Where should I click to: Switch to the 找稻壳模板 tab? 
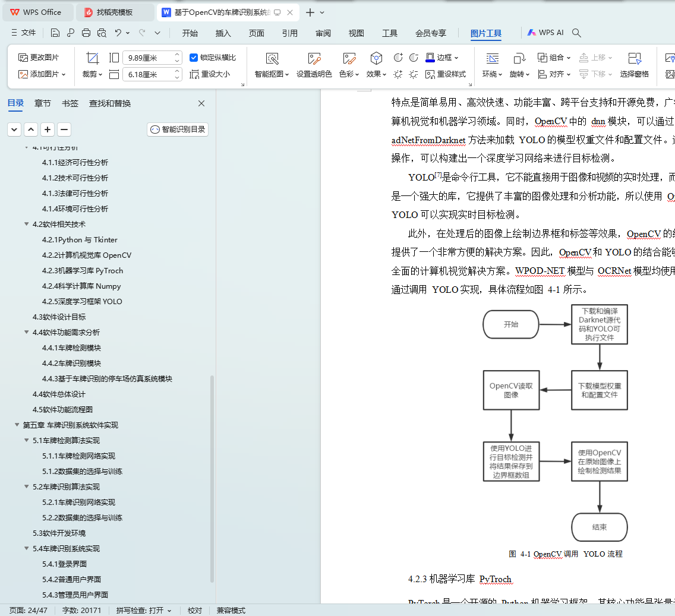click(115, 12)
